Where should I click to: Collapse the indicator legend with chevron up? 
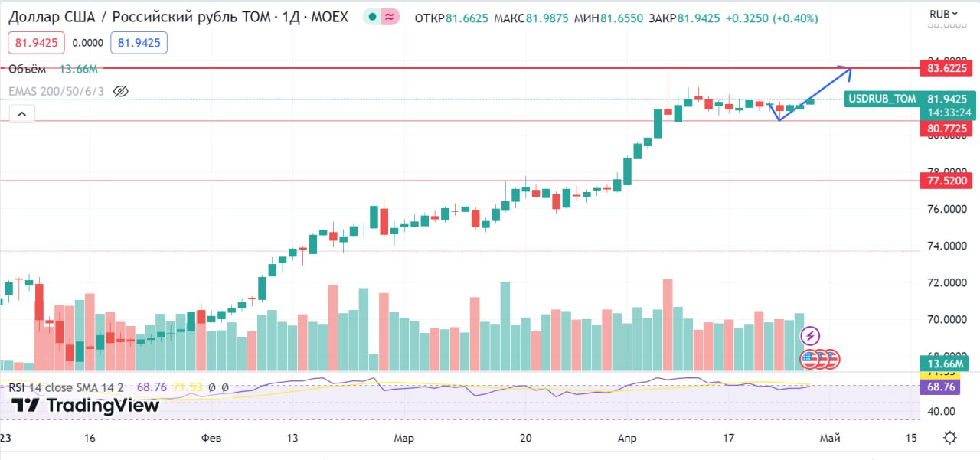[21, 115]
